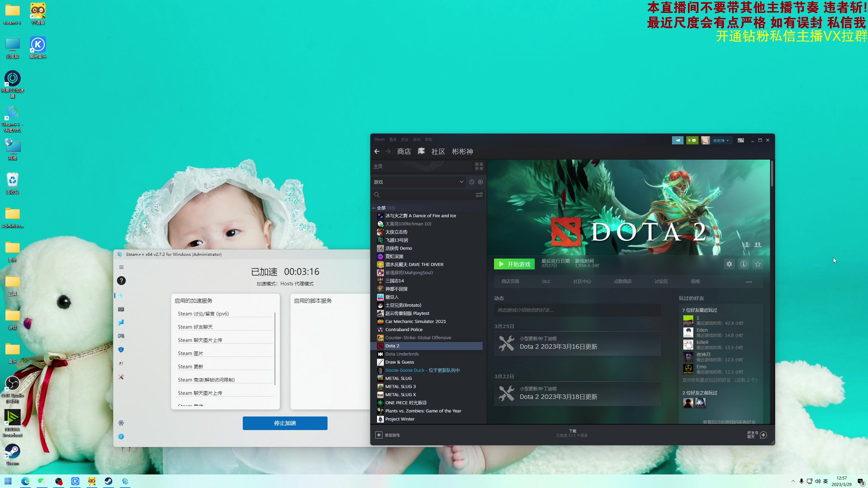Click Steam 好友聊天 in acceleration services
This screenshot has height=488, width=868.
point(225,327)
